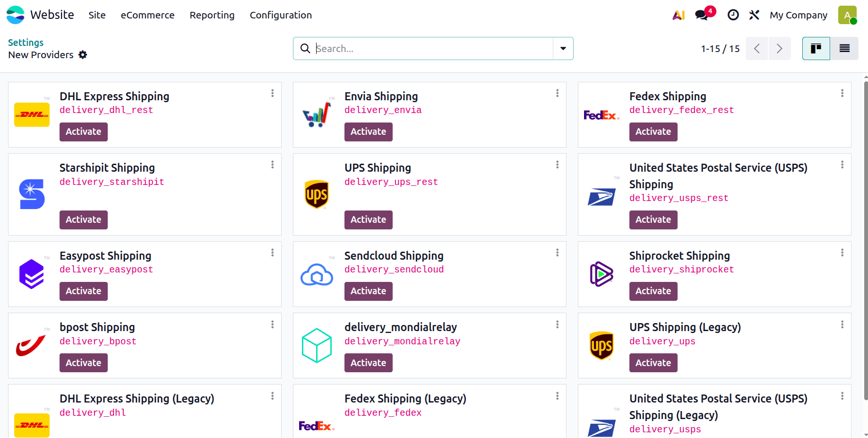Open bpost Shipping card options menu
The image size is (868, 438).
[x=273, y=324]
